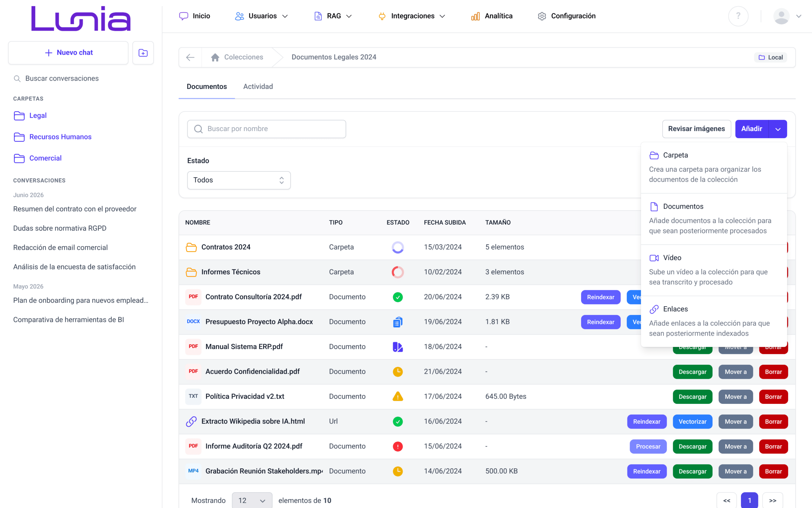Click the new folder icon beside Nuevo chat
812x508 pixels.
coord(143,53)
